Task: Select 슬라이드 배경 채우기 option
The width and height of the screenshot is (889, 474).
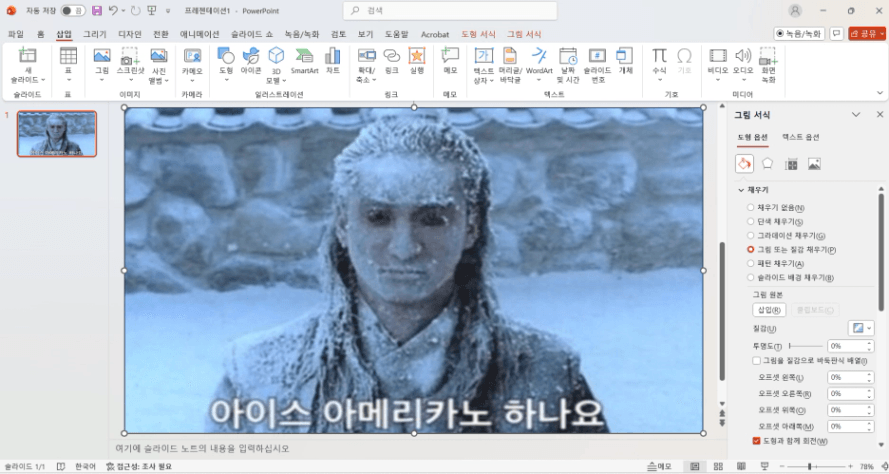Action: [750, 278]
